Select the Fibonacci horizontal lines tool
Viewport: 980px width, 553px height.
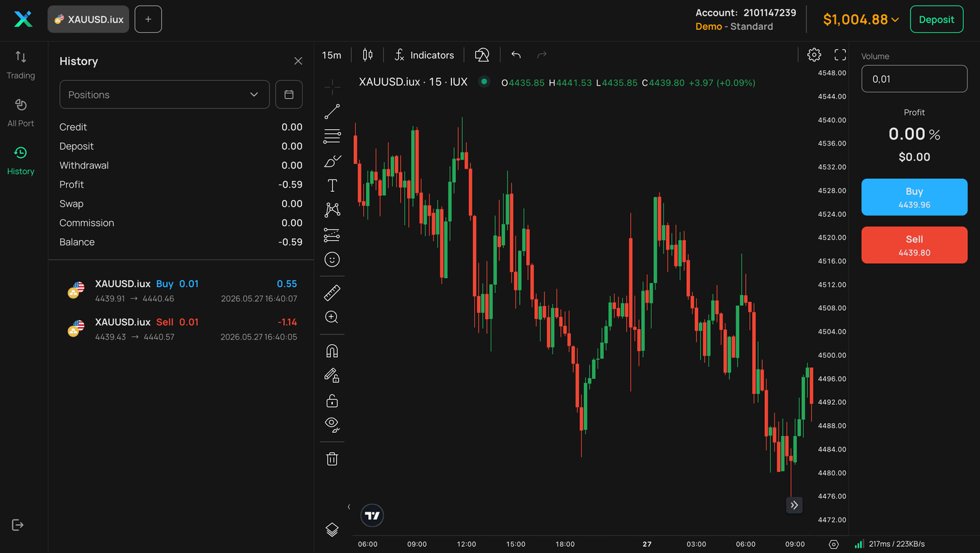pos(332,136)
